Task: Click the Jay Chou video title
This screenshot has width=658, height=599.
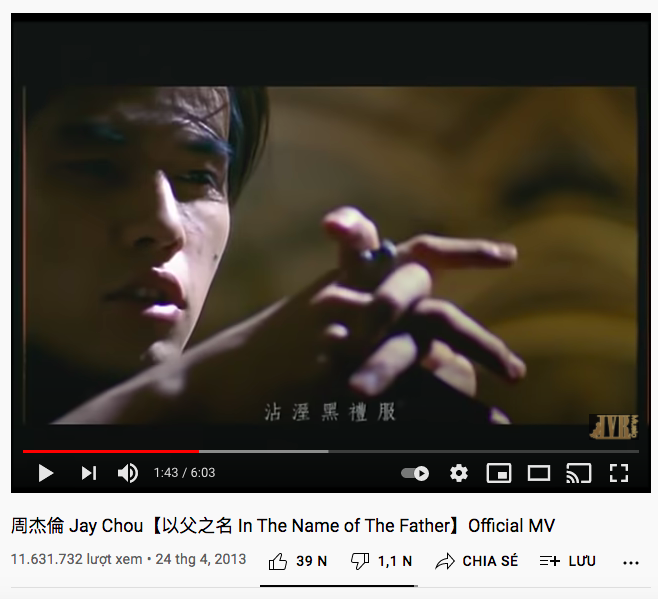Action: 283,526
